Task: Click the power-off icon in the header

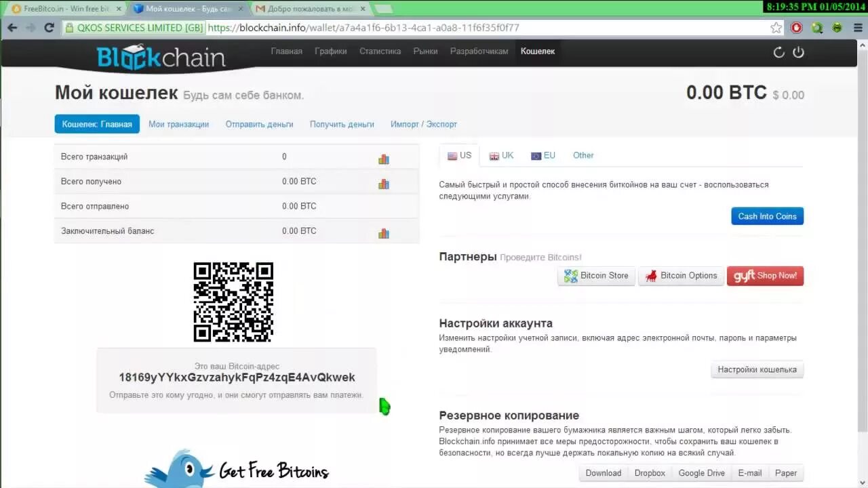Action: coord(797,52)
